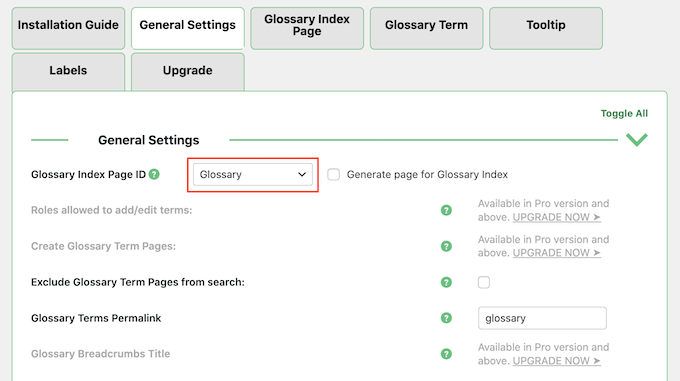680x381 pixels.
Task: Click help icon for Glossary Terms Permalink
Action: [446, 318]
